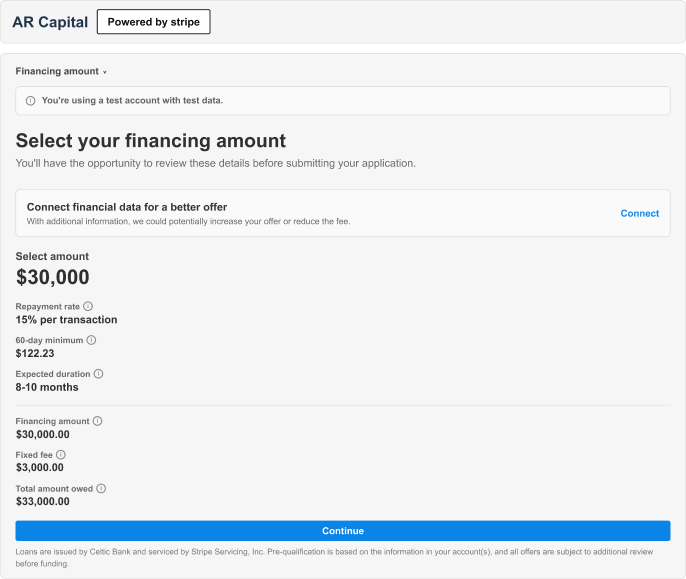Screen dimensions: 686x579
Task: Select the $30,000 amount value
Action: [53, 277]
